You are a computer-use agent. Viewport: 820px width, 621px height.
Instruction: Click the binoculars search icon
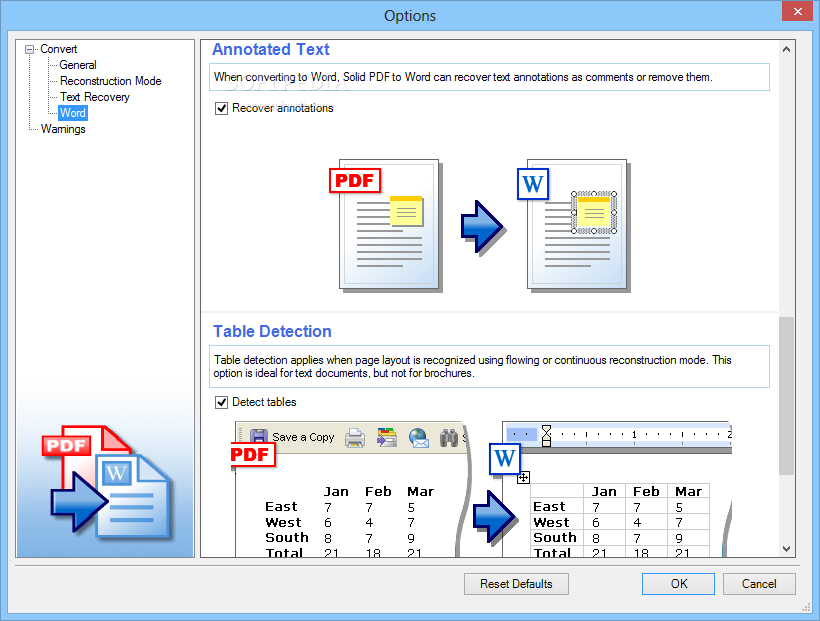point(449,438)
